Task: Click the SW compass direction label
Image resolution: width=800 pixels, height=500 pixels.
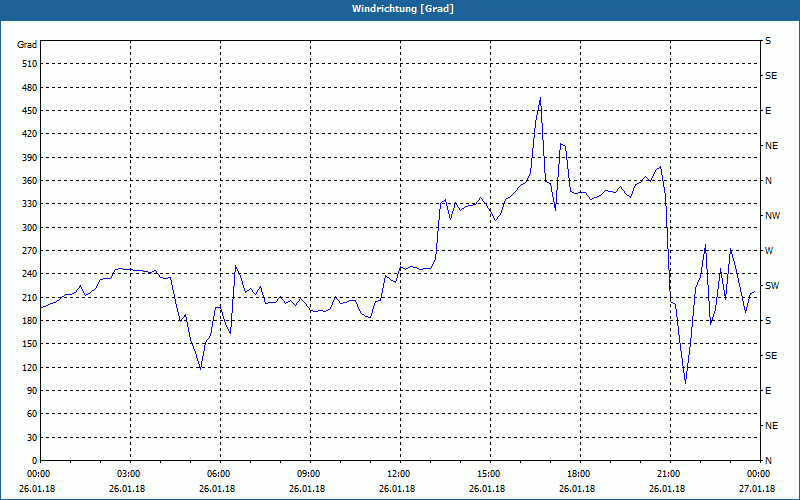Action: click(x=772, y=286)
